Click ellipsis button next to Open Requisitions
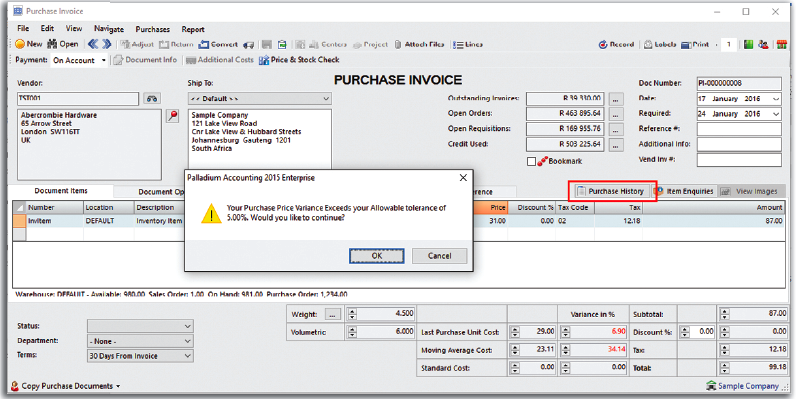The image size is (796, 399). [x=615, y=129]
